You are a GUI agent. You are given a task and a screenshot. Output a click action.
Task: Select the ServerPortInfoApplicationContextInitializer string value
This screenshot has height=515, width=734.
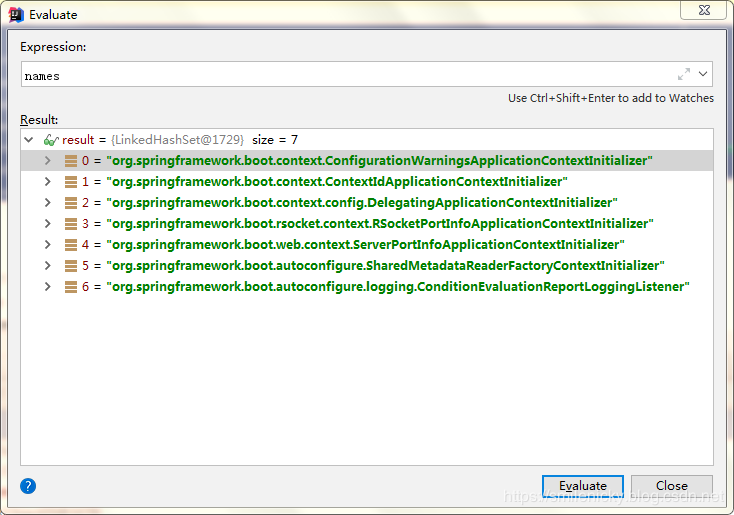366,244
